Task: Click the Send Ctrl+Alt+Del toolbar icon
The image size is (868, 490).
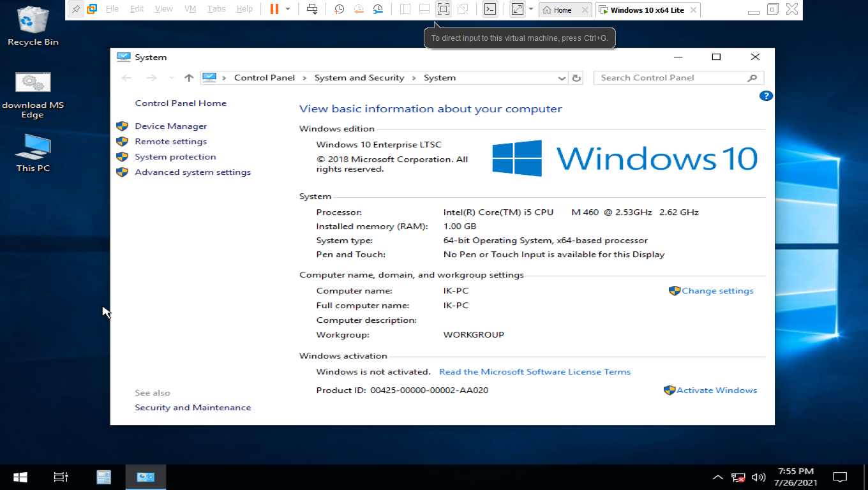Action: [x=312, y=9]
